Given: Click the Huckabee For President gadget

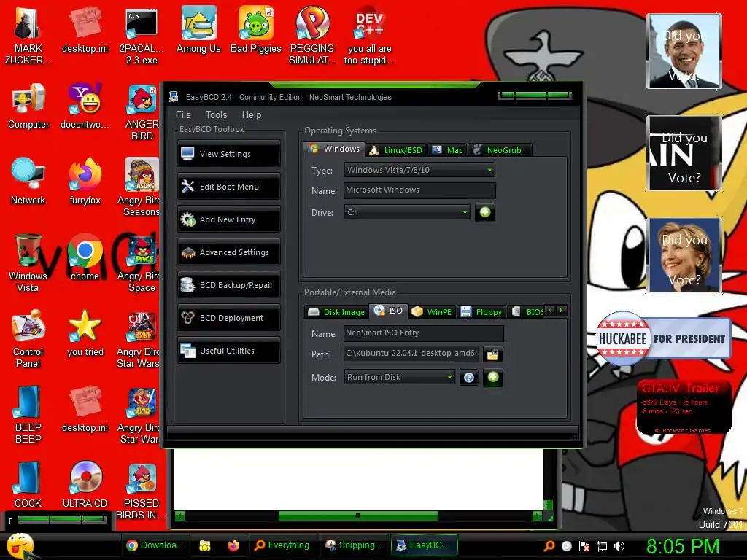Looking at the screenshot, I should tap(663, 338).
